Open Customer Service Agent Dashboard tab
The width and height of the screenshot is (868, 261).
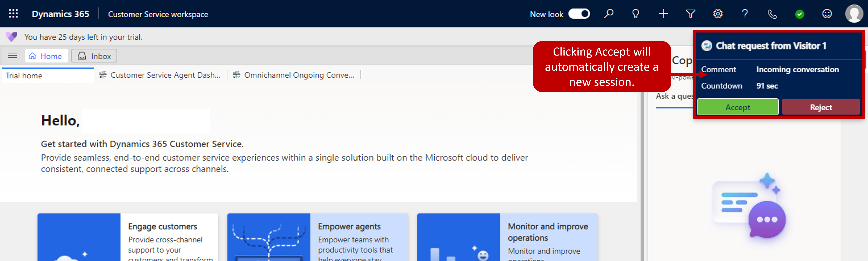(x=160, y=75)
